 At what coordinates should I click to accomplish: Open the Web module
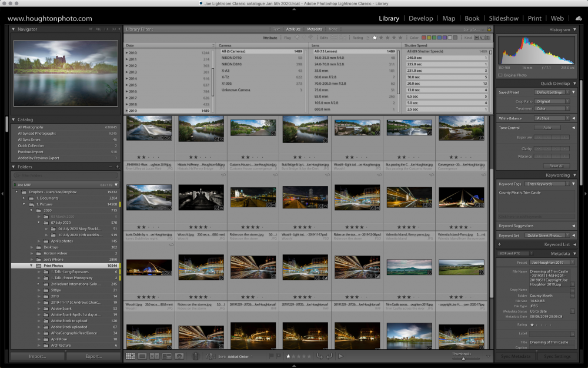(x=557, y=18)
